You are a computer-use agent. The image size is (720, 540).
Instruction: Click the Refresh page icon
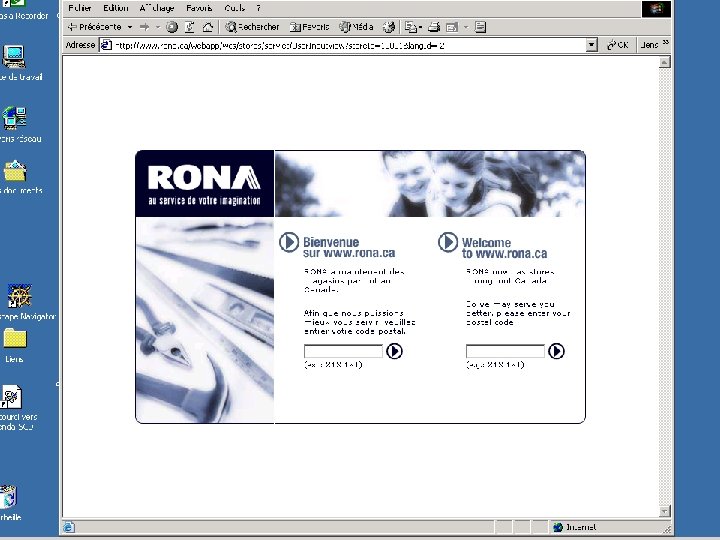190,27
